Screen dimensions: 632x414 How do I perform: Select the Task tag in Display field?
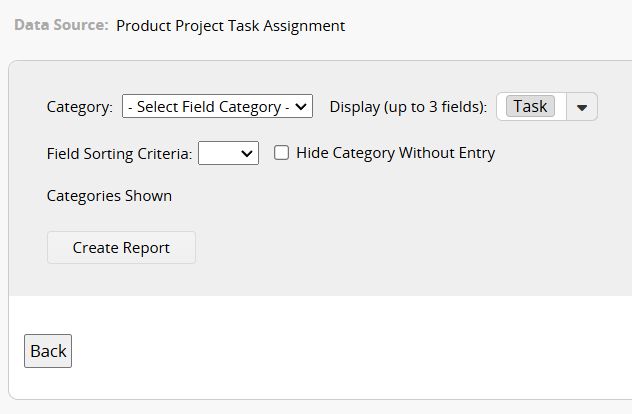[530, 106]
